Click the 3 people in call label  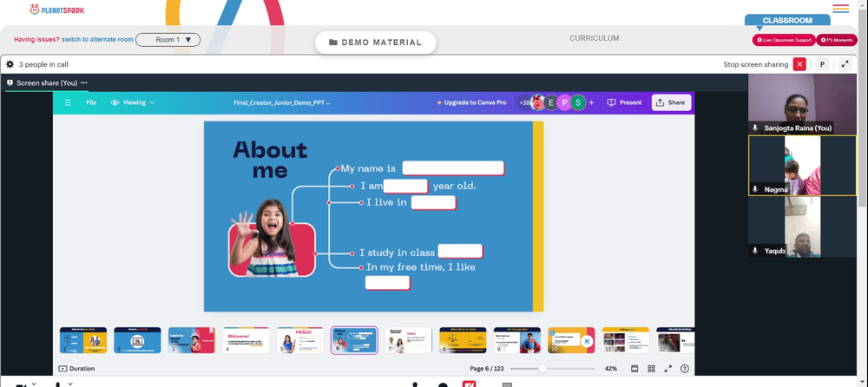coord(43,64)
